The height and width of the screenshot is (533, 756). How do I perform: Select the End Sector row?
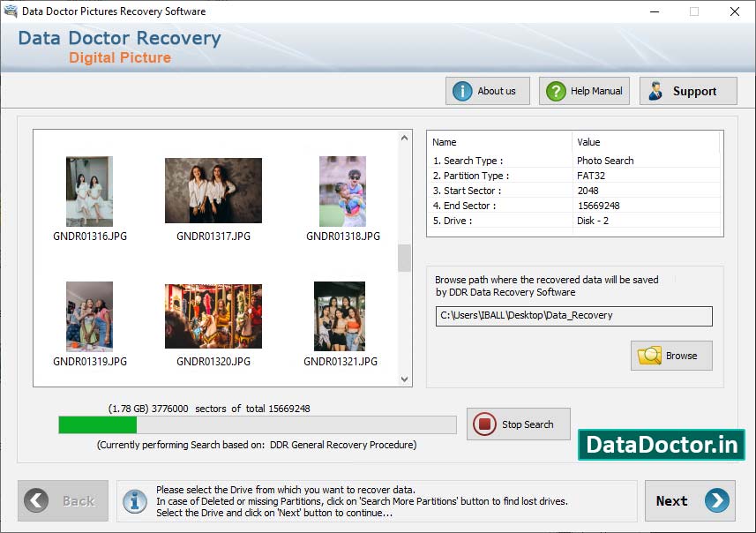(x=574, y=206)
